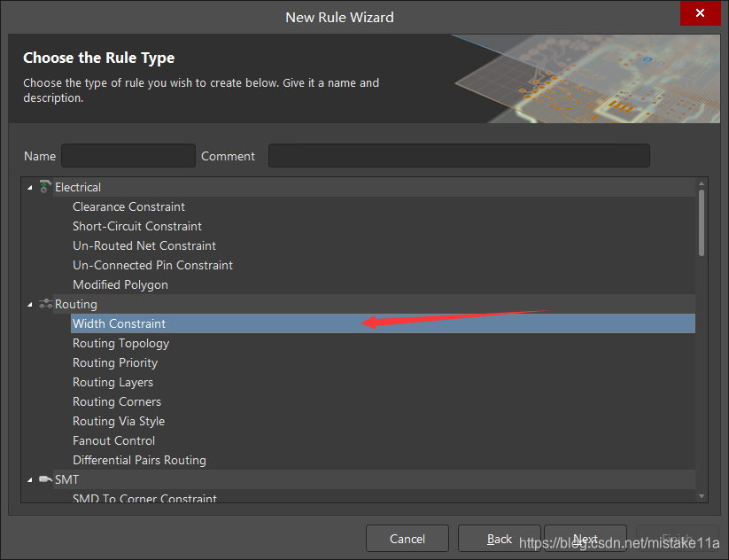Select Clearance Constraint rule
Image resolution: width=729 pixels, height=560 pixels.
coord(128,206)
